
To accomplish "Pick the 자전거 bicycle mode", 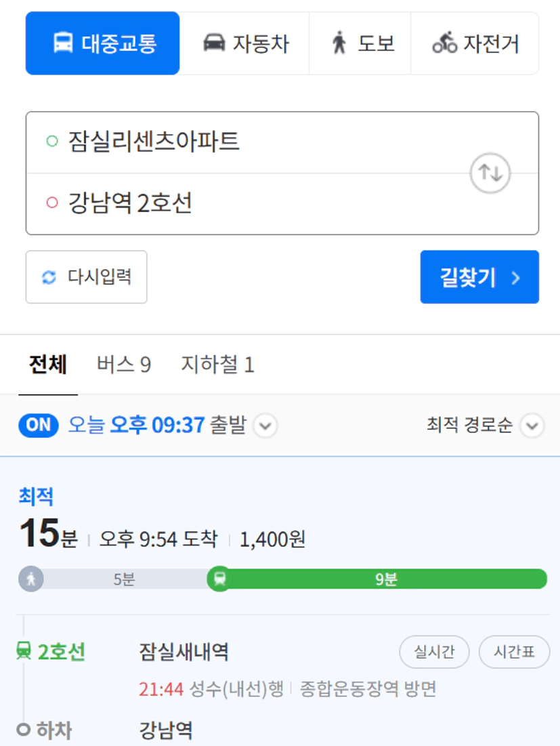I will tap(475, 43).
